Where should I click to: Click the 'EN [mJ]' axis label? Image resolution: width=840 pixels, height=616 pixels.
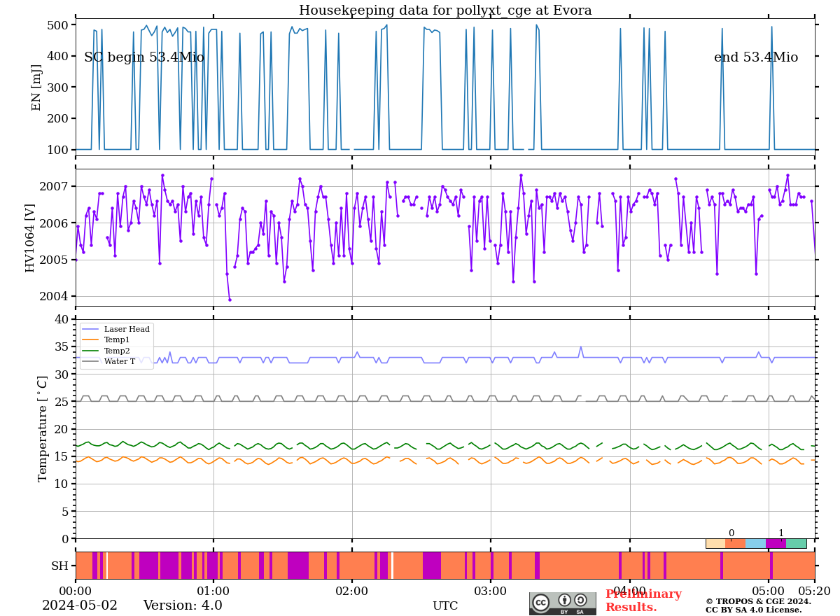pos(36,87)
